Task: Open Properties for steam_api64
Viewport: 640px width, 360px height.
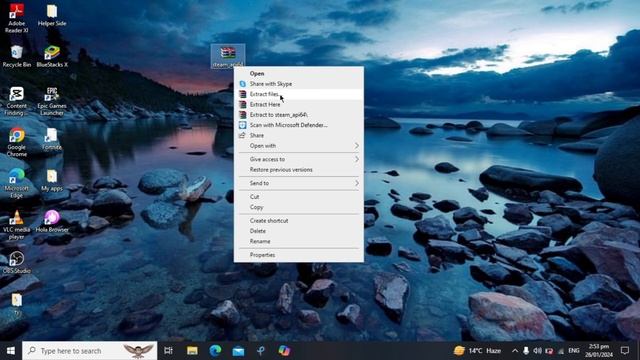Action: point(299,255)
